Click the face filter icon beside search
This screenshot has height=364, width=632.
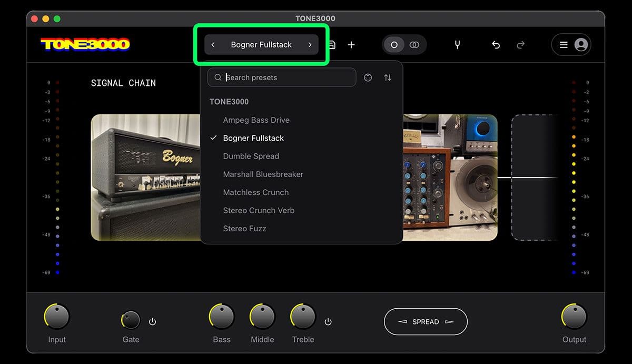(x=368, y=77)
